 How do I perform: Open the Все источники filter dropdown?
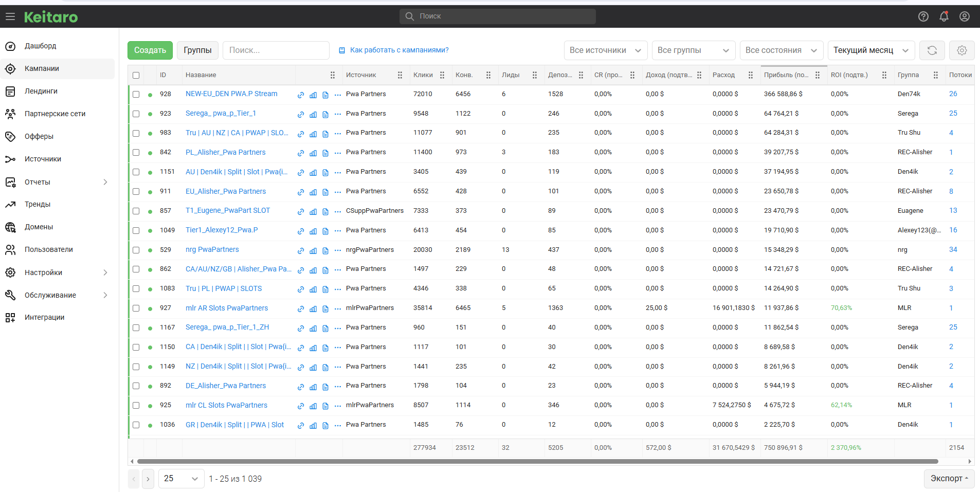[606, 50]
